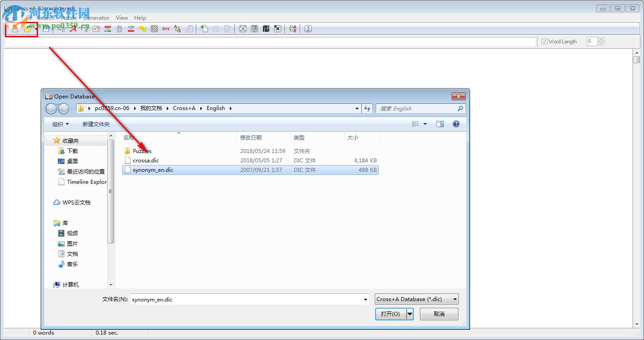Screen dimensions: 644x340
Task: Open the Cross+A Database (*.dic) file type combo
Action: 417,299
